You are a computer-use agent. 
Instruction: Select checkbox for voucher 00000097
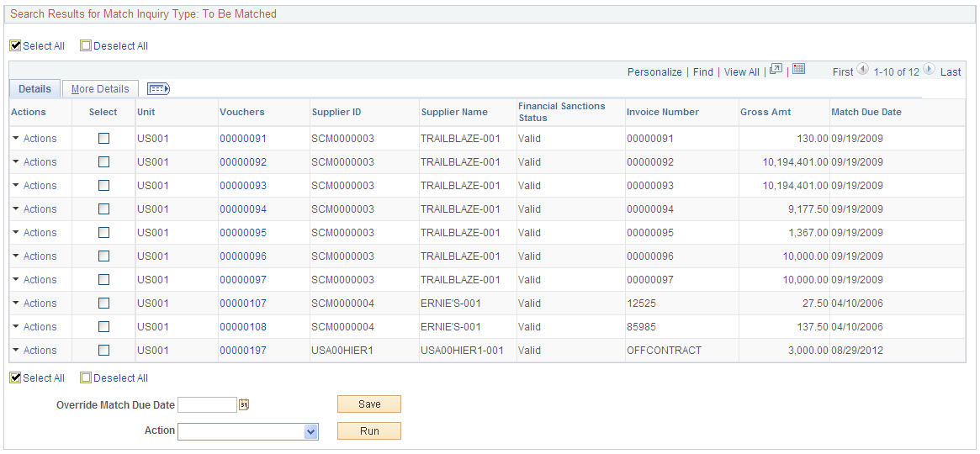(103, 280)
